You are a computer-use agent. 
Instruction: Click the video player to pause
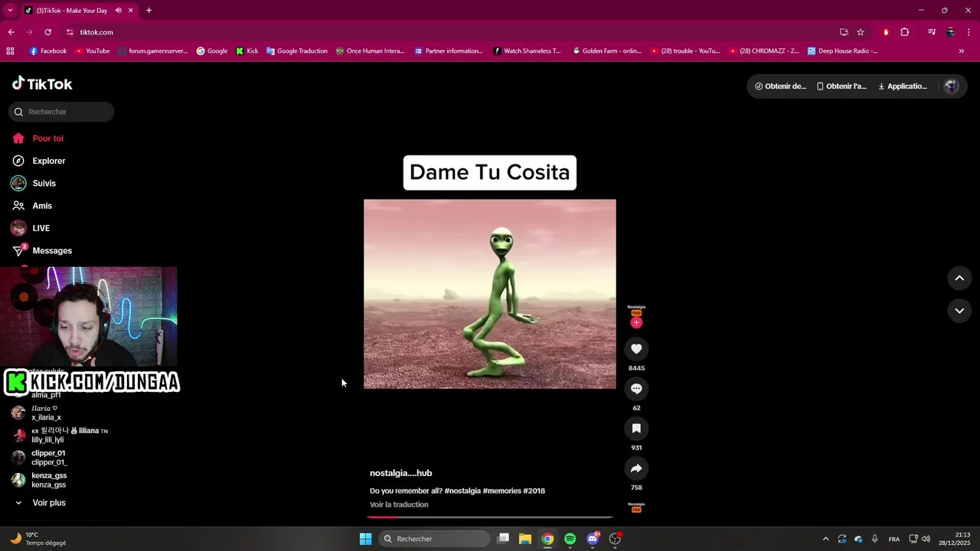point(490,294)
